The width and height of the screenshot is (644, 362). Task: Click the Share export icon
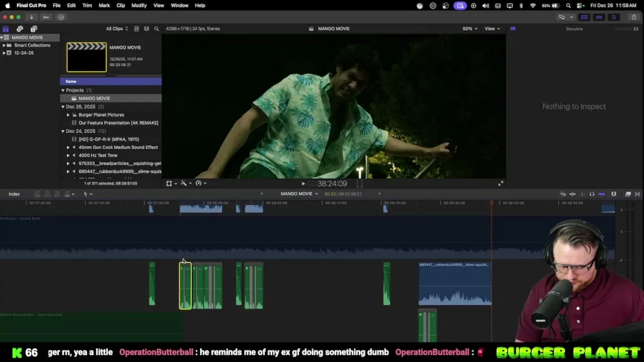(x=633, y=17)
